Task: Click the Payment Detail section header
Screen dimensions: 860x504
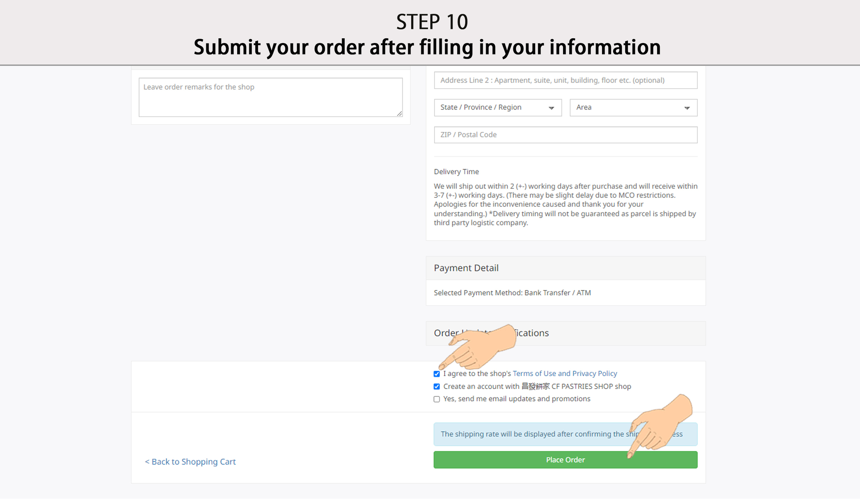Action: [466, 268]
